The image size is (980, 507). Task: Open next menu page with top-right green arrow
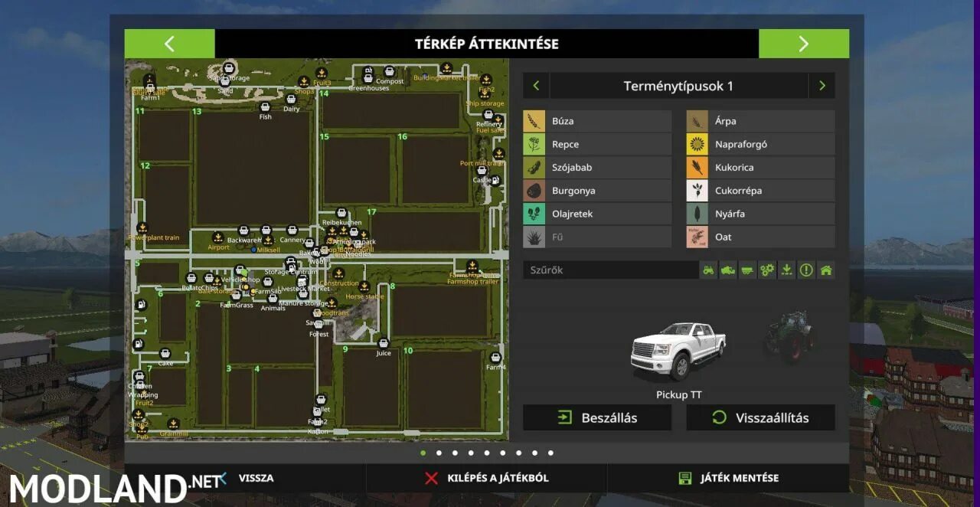point(804,44)
